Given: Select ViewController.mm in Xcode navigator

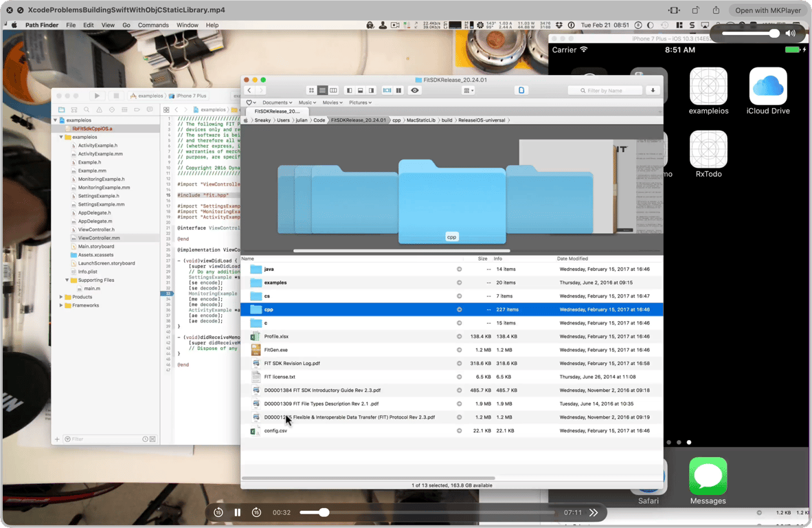Looking at the screenshot, I should click(98, 238).
